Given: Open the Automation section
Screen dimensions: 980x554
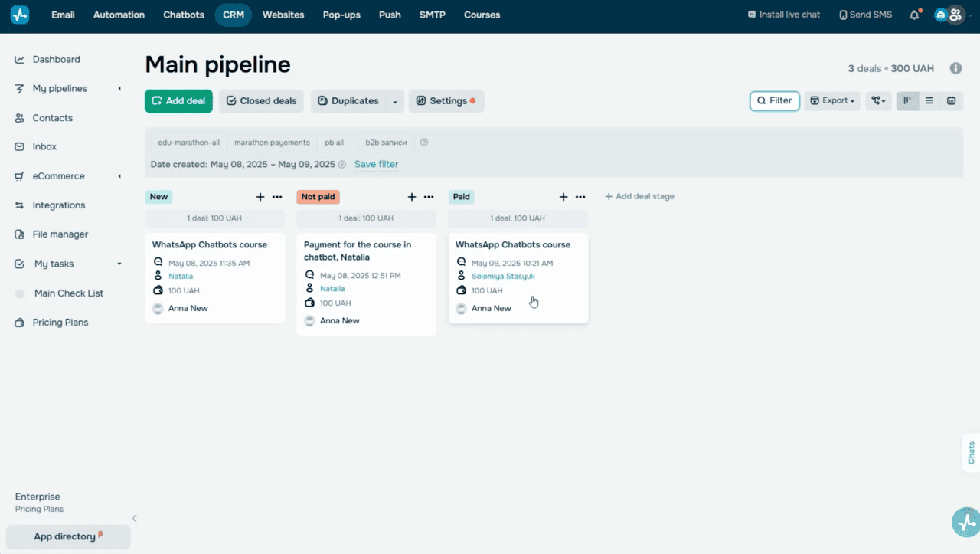Looking at the screenshot, I should (119, 15).
